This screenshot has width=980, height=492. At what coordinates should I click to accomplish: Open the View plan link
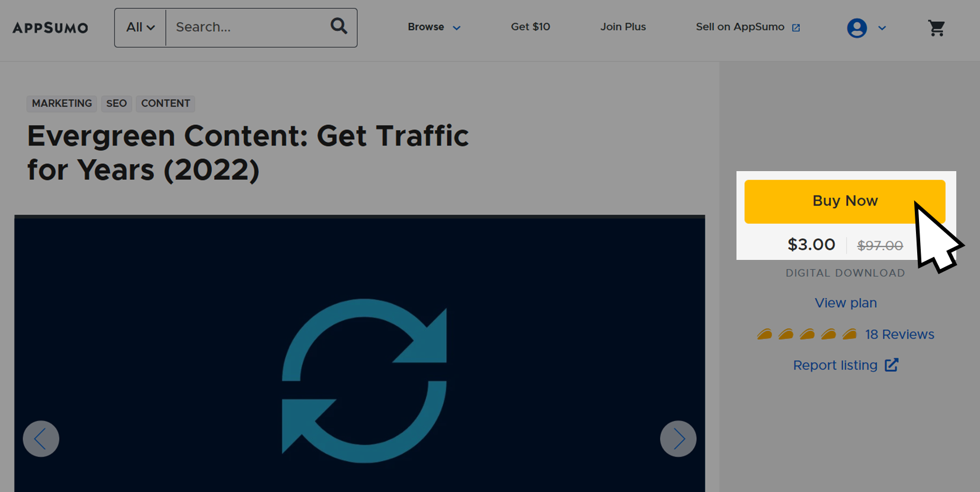coord(846,303)
